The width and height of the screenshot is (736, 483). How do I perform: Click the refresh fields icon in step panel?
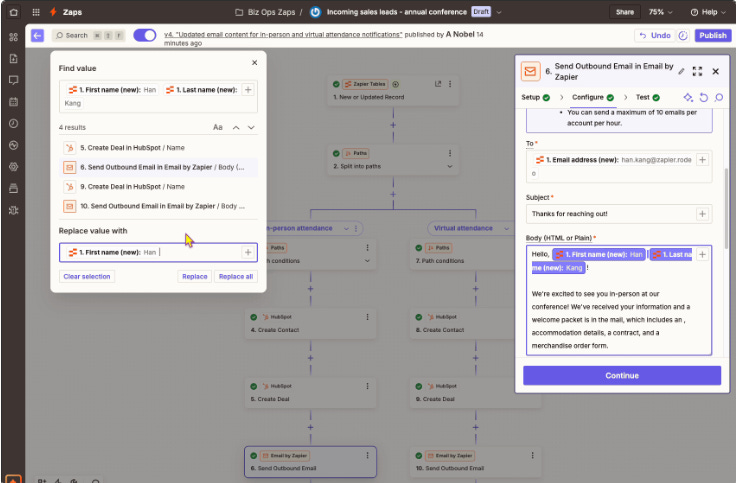click(x=704, y=97)
